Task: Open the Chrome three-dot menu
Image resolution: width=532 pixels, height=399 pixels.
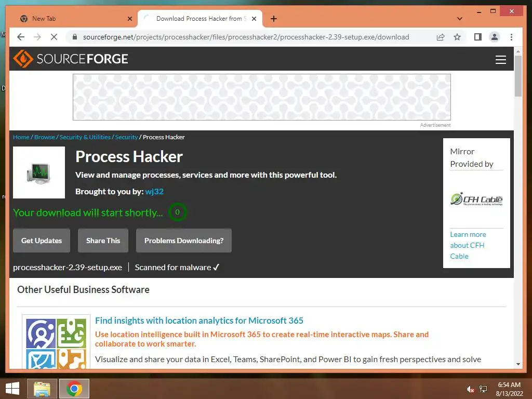Action: (511, 37)
